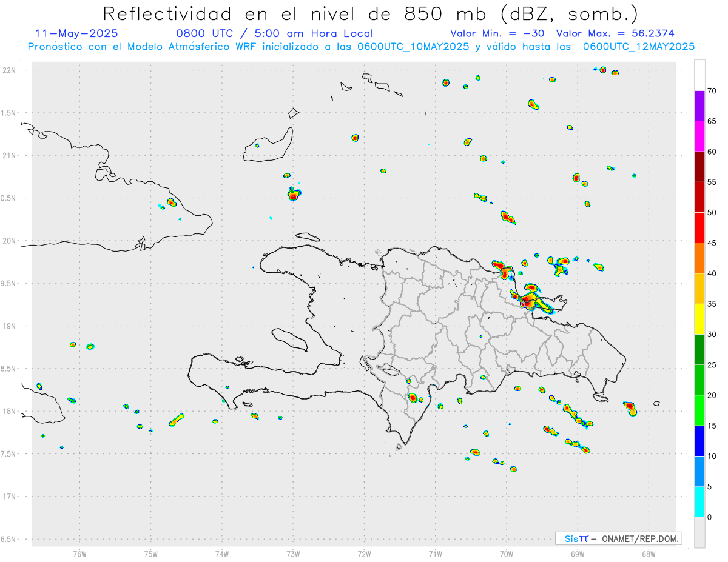Image resolution: width=728 pixels, height=562 pixels.
Task: Click the '70W' longitude label
Action: (506, 554)
